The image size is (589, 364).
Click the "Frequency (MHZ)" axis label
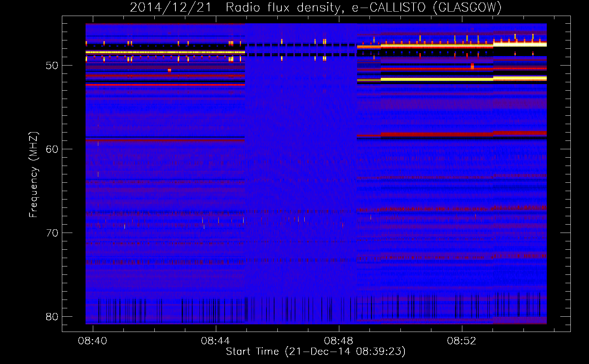[33, 175]
